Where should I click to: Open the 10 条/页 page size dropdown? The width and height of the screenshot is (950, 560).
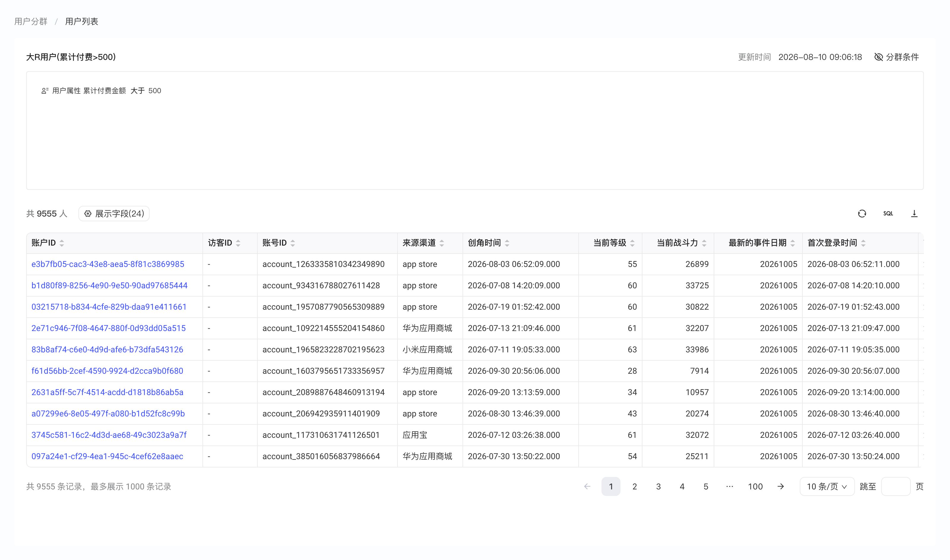click(827, 486)
